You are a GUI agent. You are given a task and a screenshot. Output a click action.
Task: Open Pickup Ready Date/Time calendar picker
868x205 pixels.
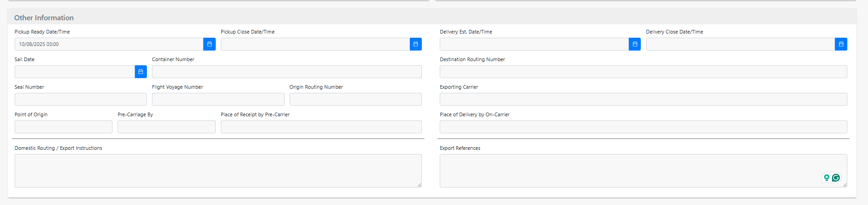pyautogui.click(x=209, y=44)
